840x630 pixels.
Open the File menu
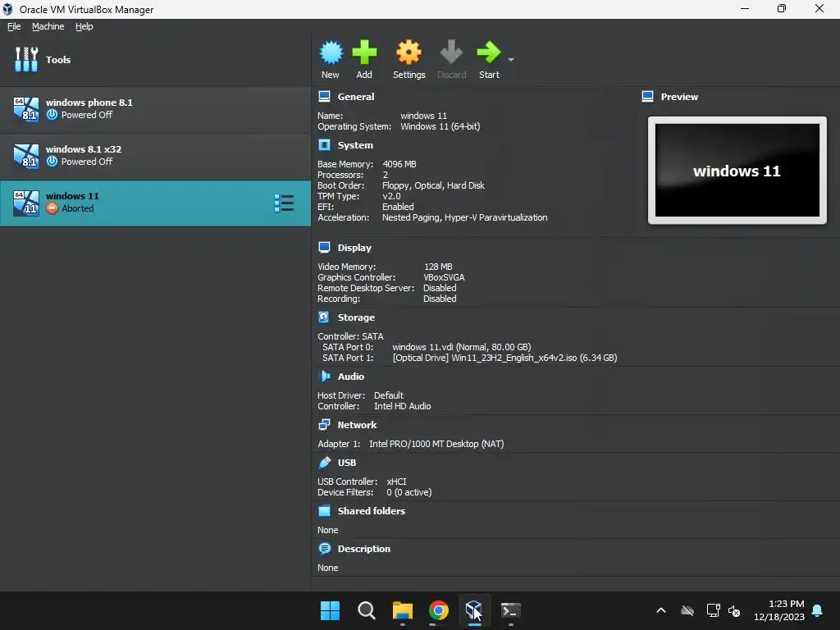coord(14,26)
